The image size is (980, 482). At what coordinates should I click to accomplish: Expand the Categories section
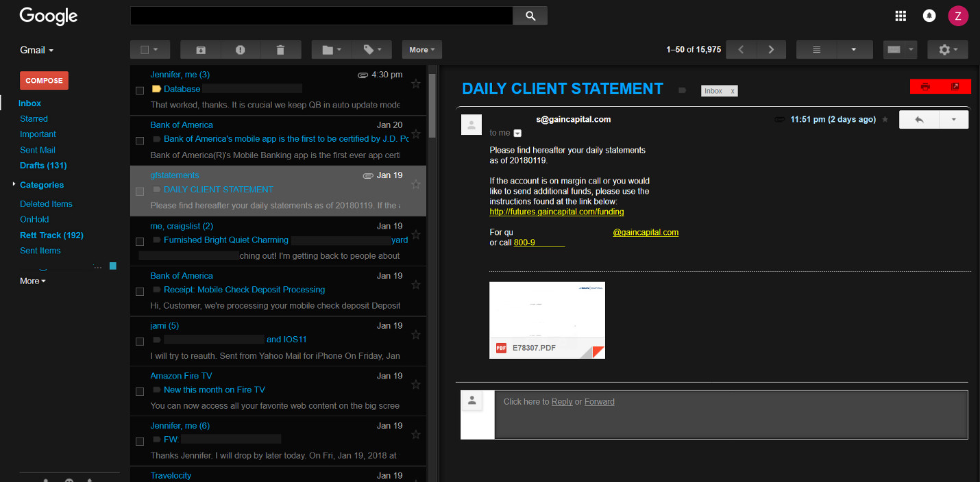pyautogui.click(x=14, y=184)
